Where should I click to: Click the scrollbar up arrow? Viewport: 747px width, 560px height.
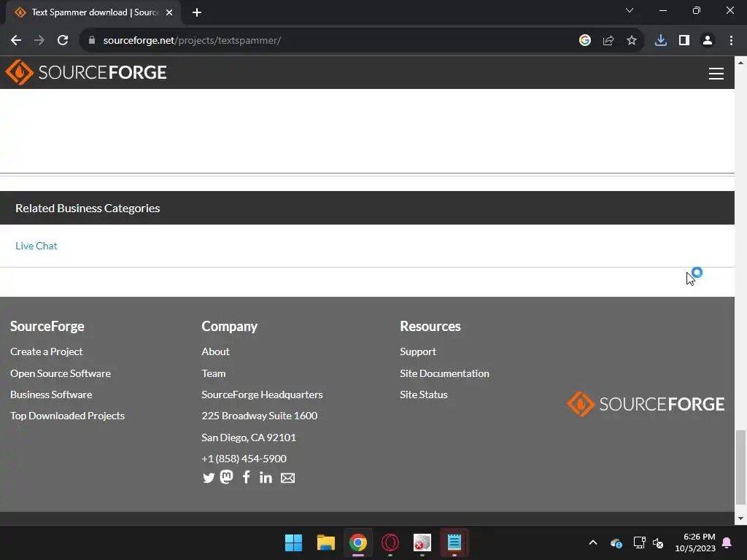pyautogui.click(x=740, y=63)
